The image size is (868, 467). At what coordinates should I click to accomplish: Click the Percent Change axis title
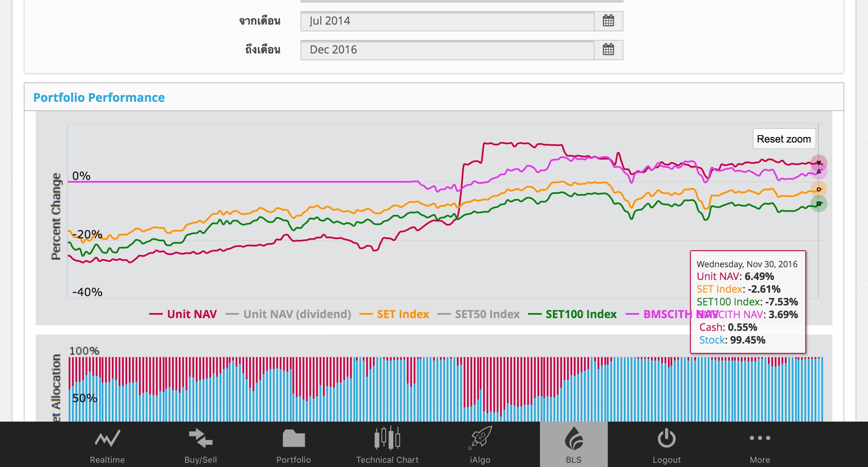pos(56,216)
